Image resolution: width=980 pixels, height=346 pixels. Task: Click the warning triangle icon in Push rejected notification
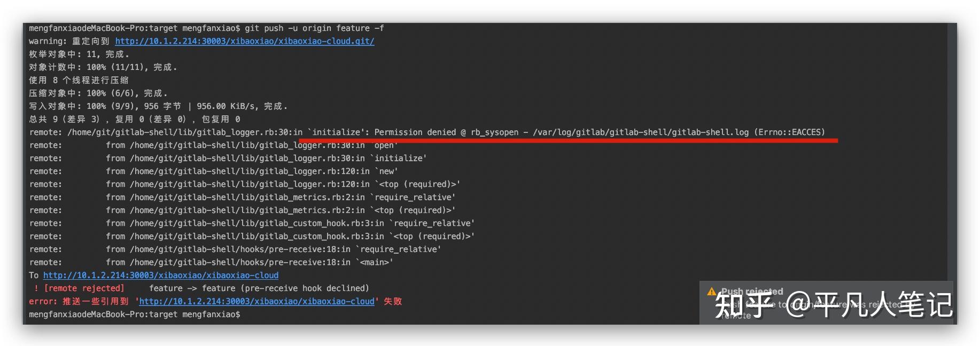pyautogui.click(x=711, y=292)
